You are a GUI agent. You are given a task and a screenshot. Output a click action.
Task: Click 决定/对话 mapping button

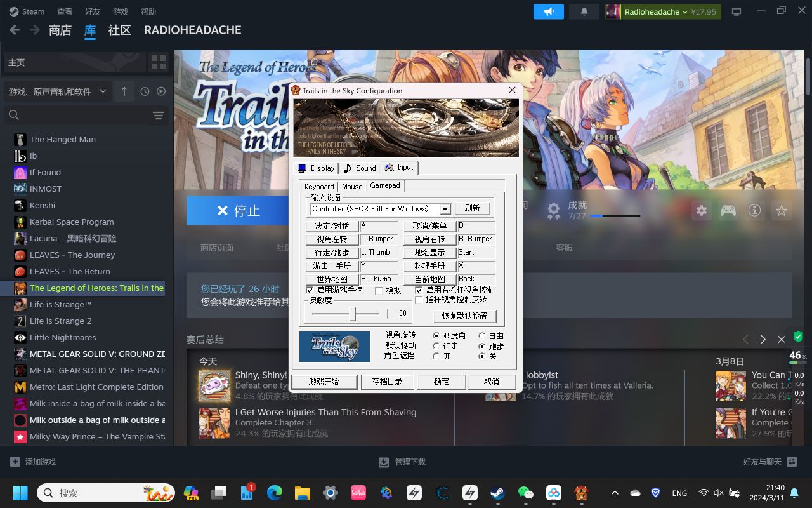(x=332, y=226)
